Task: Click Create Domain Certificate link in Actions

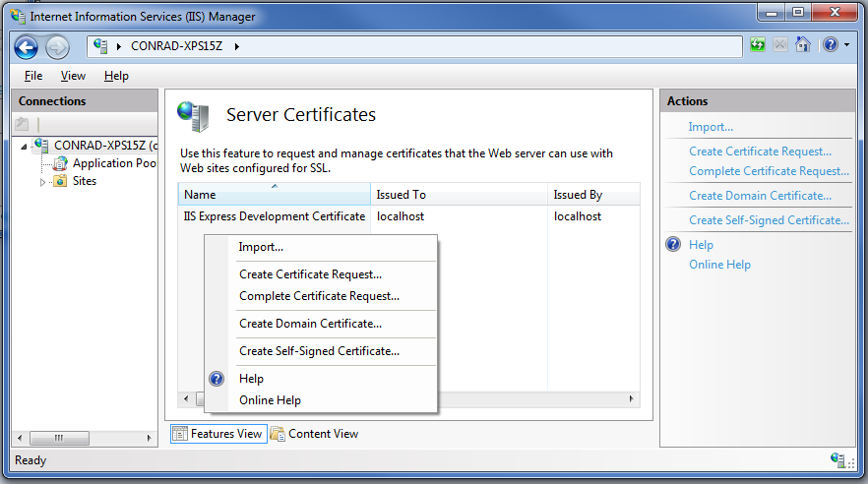Action: point(760,196)
